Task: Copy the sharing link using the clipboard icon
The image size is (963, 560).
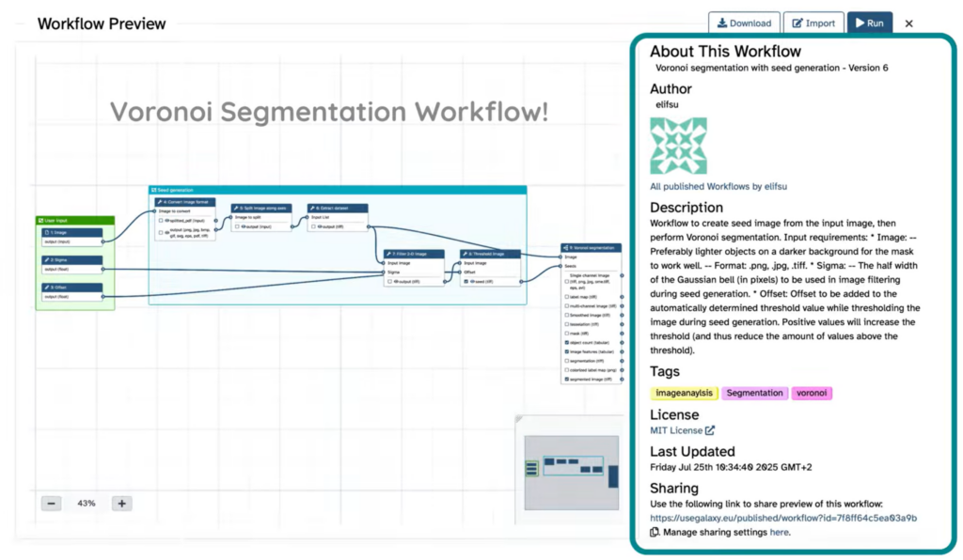Action: [655, 532]
